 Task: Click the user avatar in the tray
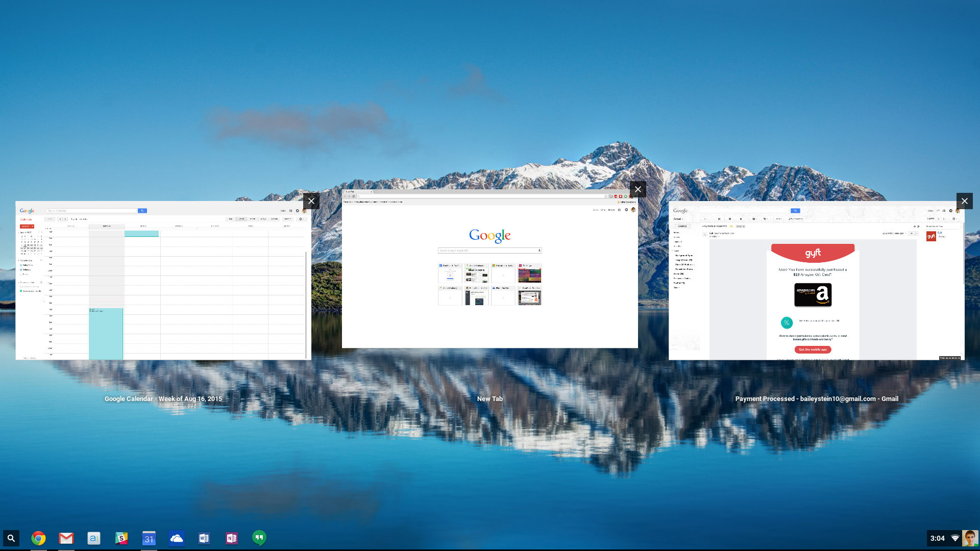coord(970,538)
